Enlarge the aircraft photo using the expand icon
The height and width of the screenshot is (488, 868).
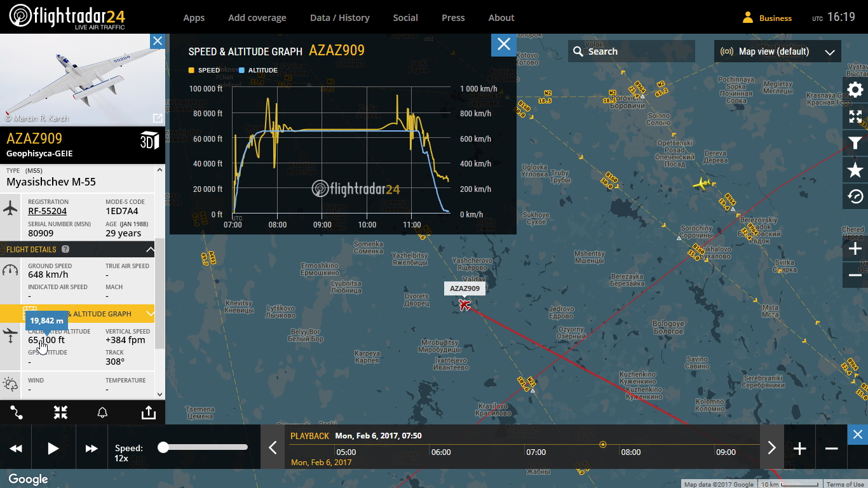[x=158, y=118]
